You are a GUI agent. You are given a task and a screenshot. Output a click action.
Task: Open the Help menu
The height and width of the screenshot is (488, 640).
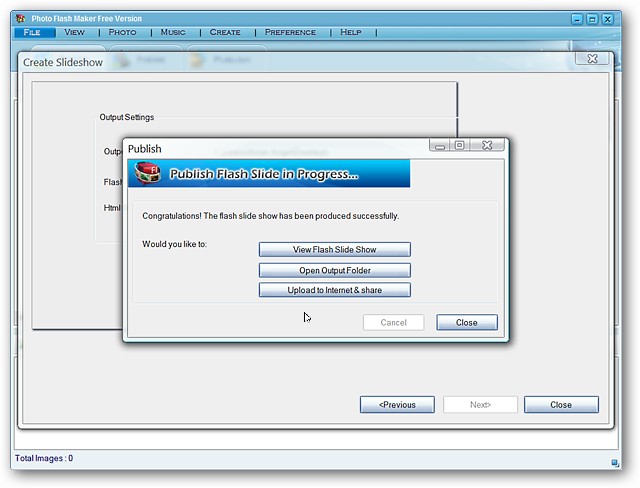(351, 32)
